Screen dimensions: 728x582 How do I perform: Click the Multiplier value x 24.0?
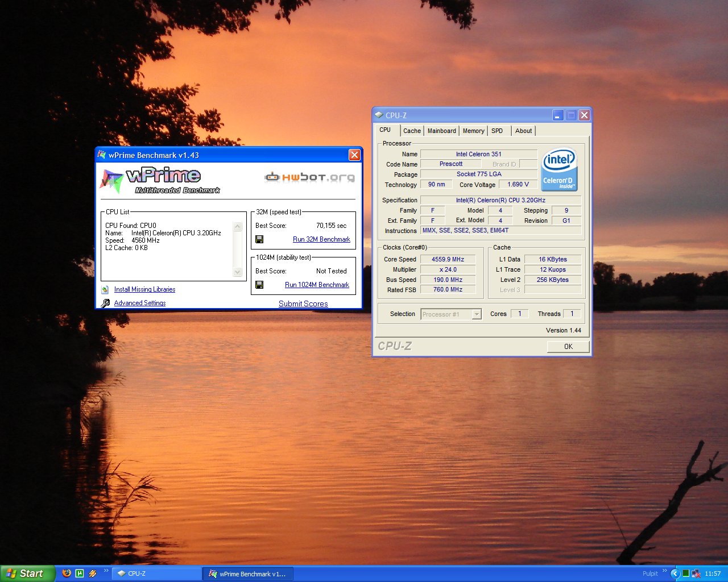448,269
